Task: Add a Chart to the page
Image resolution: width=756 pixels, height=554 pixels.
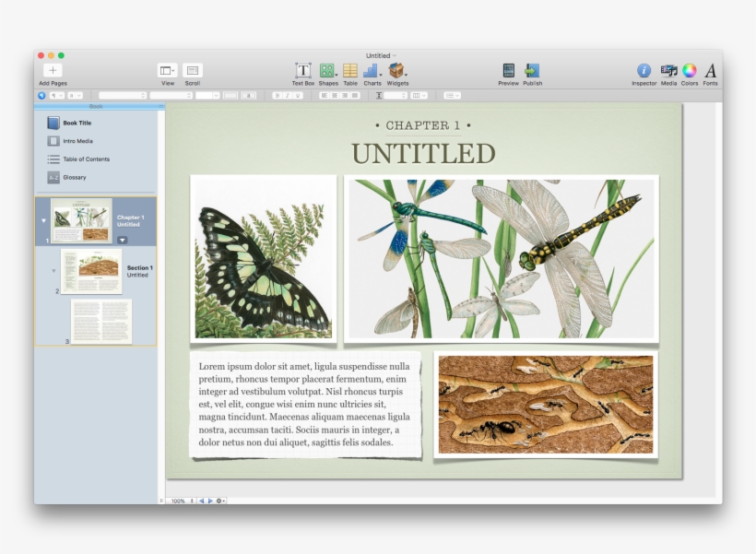Action: [x=372, y=69]
